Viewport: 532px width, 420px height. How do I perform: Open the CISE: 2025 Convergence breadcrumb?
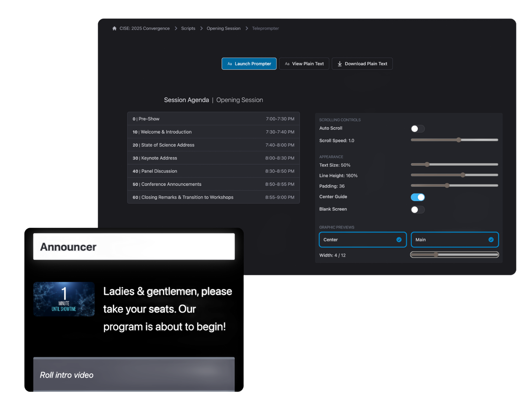coord(145,28)
